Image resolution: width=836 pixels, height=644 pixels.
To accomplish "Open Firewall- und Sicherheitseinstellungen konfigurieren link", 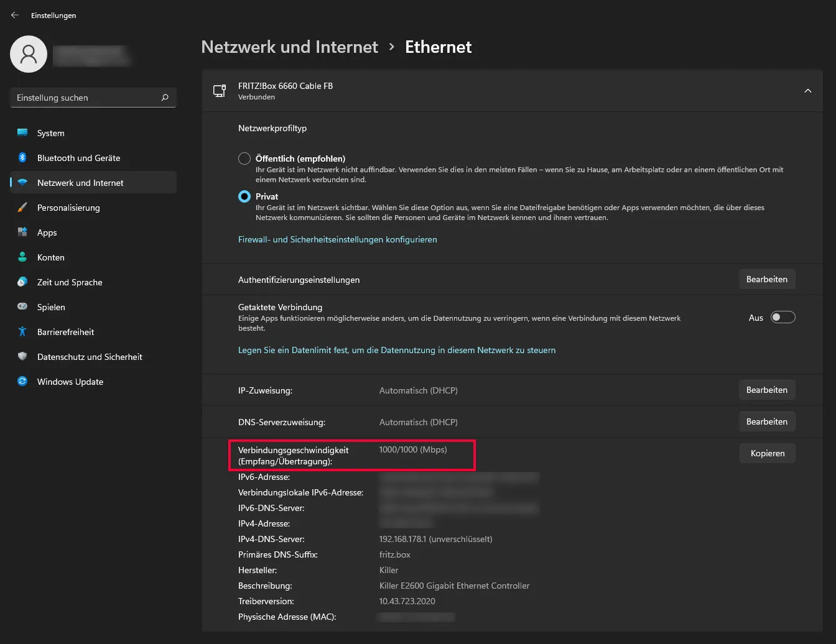I will [x=338, y=240].
